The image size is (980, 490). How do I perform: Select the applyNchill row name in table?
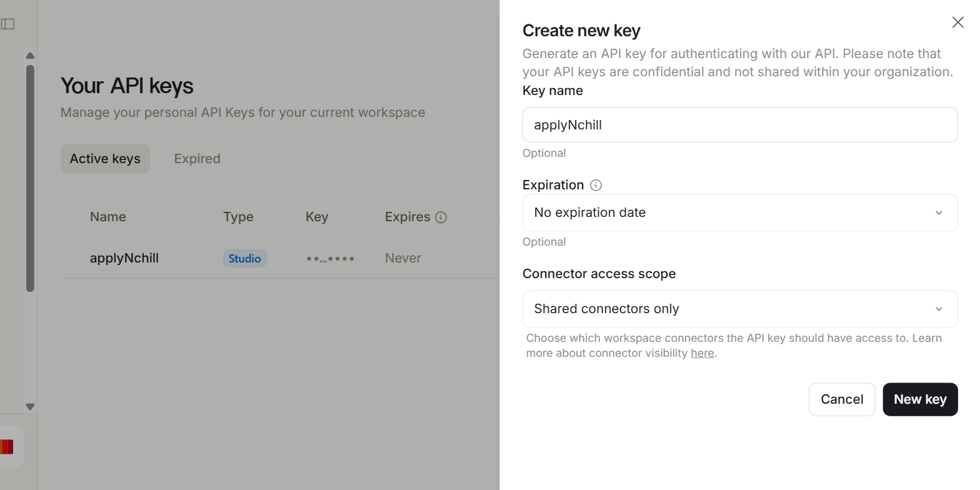pos(124,258)
